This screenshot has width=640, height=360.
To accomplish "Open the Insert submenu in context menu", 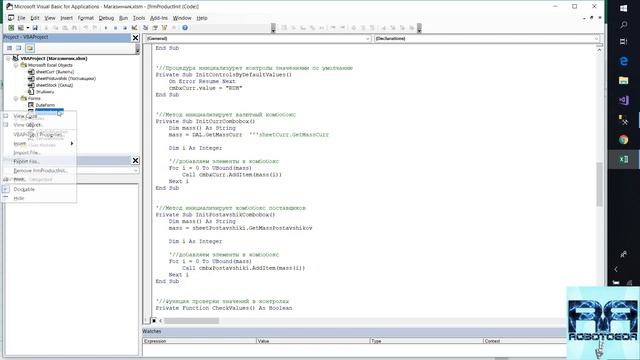I will click(39, 144).
